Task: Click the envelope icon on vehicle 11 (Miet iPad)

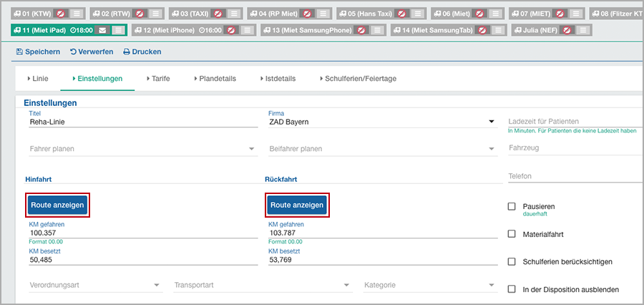Action: tap(101, 29)
